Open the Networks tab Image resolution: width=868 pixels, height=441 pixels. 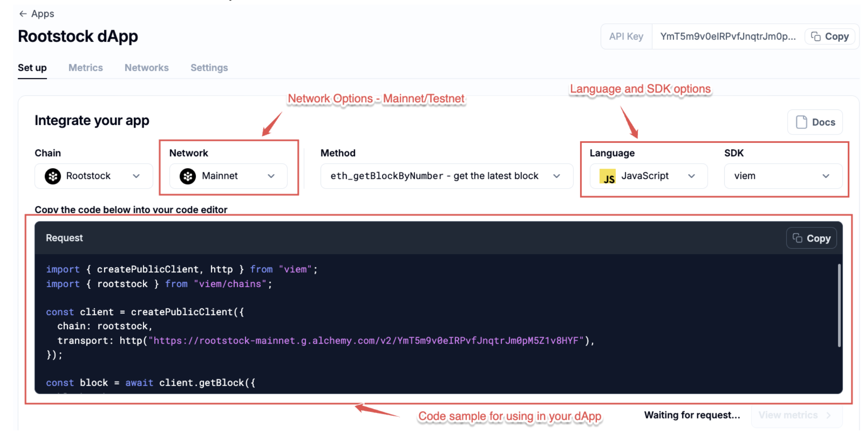147,68
